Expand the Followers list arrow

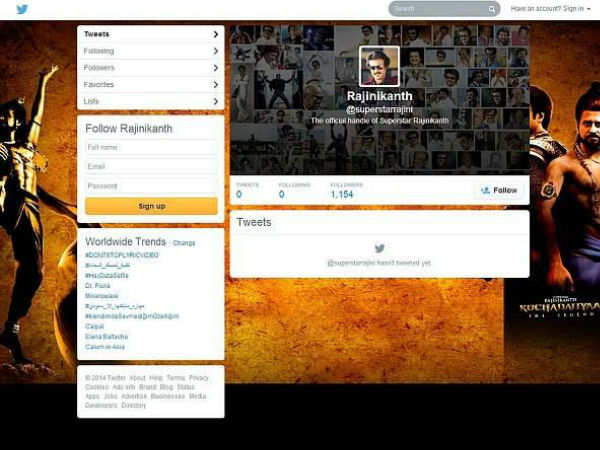coord(216,68)
